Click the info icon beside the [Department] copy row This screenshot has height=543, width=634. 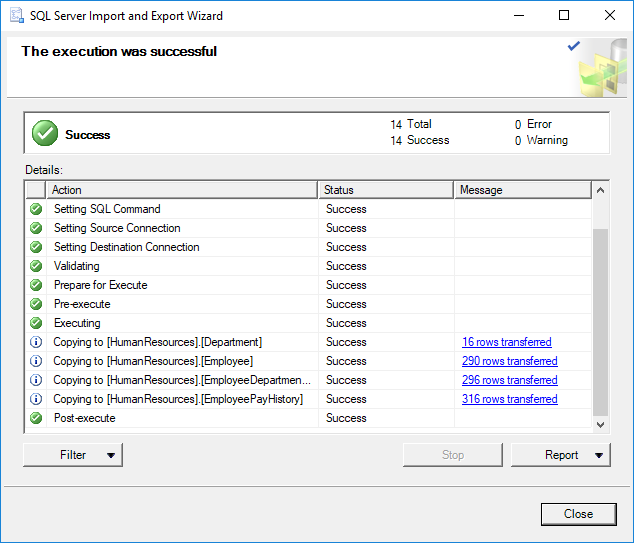click(x=36, y=342)
